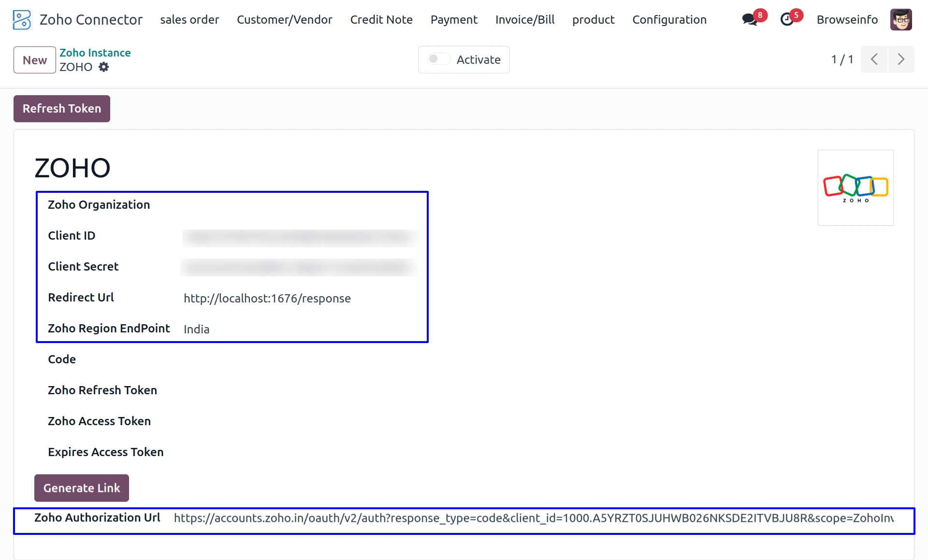Click the Zoho Connector app logo icon
The width and height of the screenshot is (928, 560).
(x=22, y=20)
